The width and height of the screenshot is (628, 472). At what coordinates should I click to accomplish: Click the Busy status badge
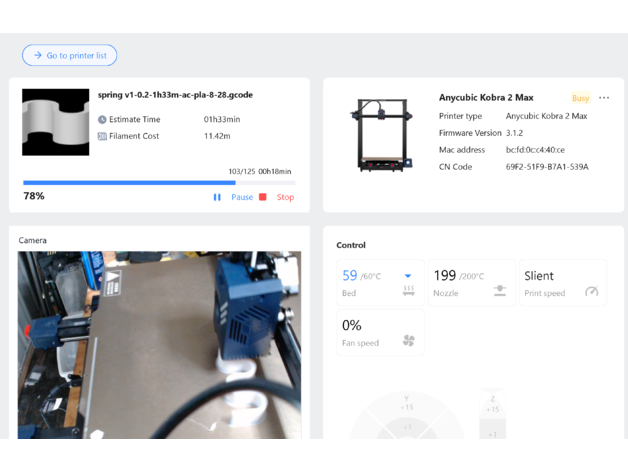580,98
